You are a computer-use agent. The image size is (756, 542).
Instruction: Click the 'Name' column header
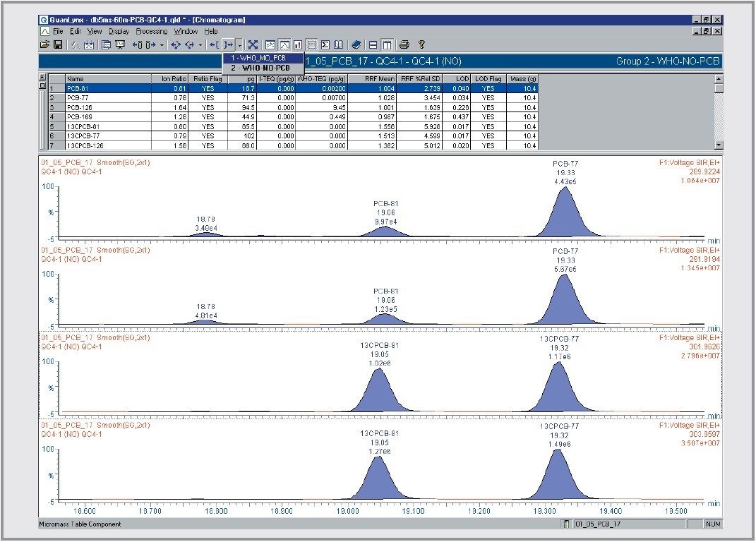click(108, 78)
